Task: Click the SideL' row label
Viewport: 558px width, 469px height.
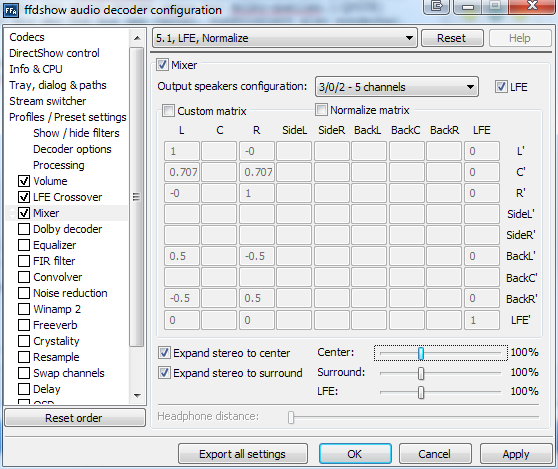Action: (x=521, y=214)
